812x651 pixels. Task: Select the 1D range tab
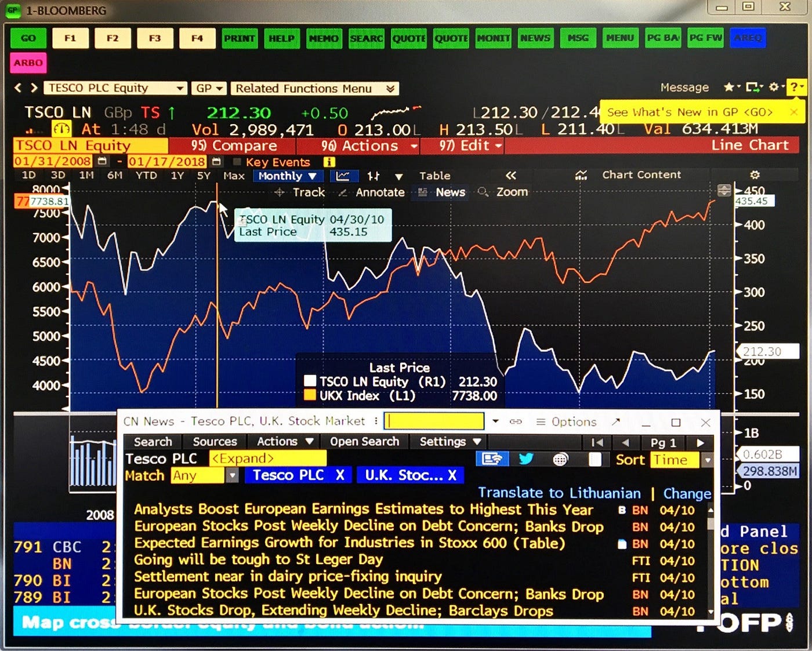tap(28, 175)
